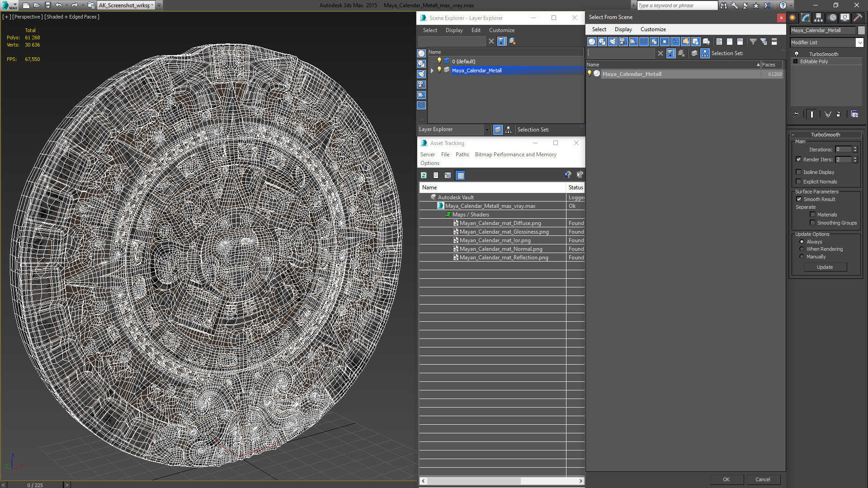
Task: Open the Modifier List dropdown
Action: pos(859,42)
